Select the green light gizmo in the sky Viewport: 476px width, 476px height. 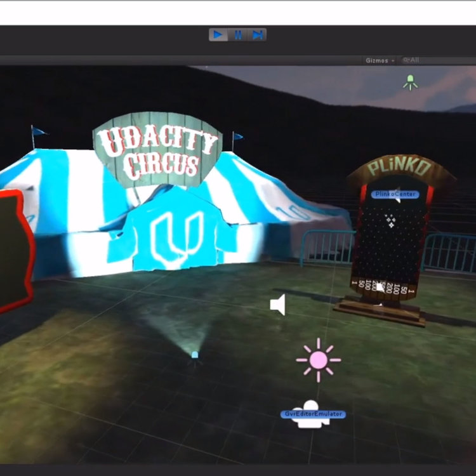[410, 83]
